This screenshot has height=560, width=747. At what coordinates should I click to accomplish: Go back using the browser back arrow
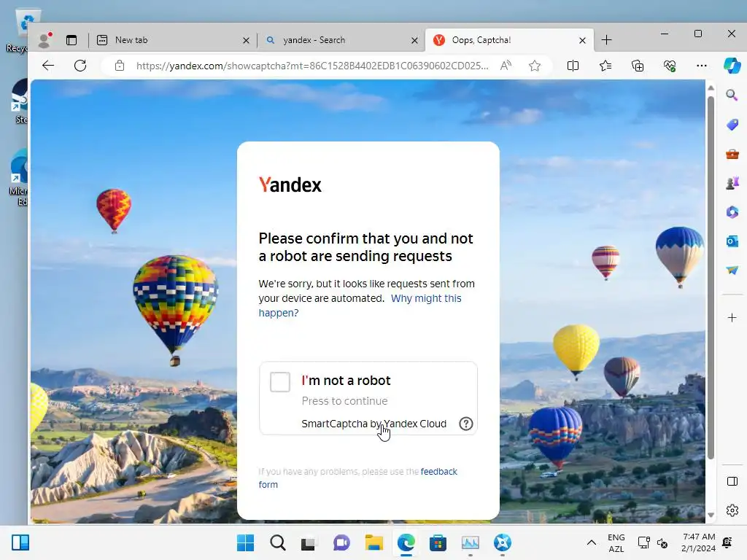pos(48,66)
